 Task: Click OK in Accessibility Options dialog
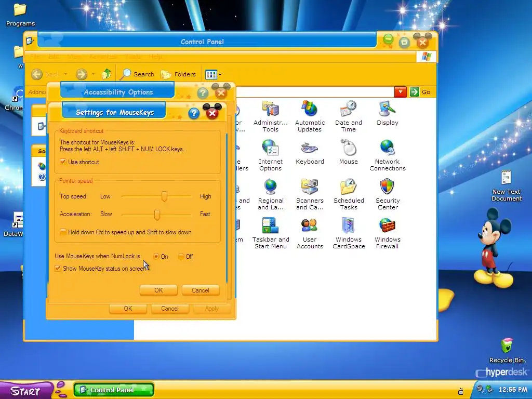pos(128,309)
